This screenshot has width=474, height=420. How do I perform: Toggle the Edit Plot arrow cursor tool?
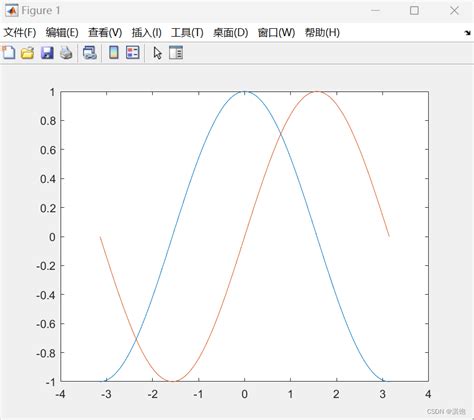pyautogui.click(x=157, y=53)
